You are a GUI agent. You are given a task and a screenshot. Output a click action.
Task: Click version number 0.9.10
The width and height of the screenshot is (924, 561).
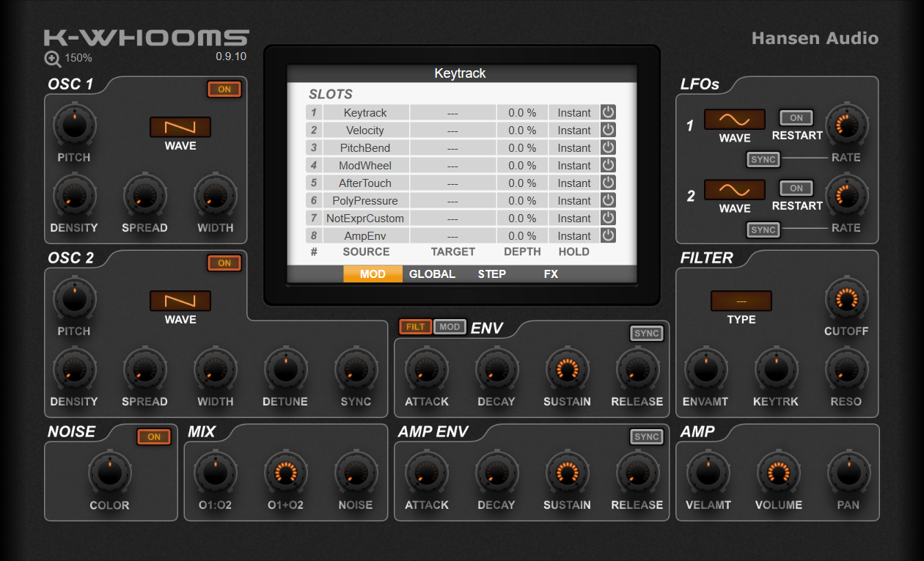[x=231, y=56]
